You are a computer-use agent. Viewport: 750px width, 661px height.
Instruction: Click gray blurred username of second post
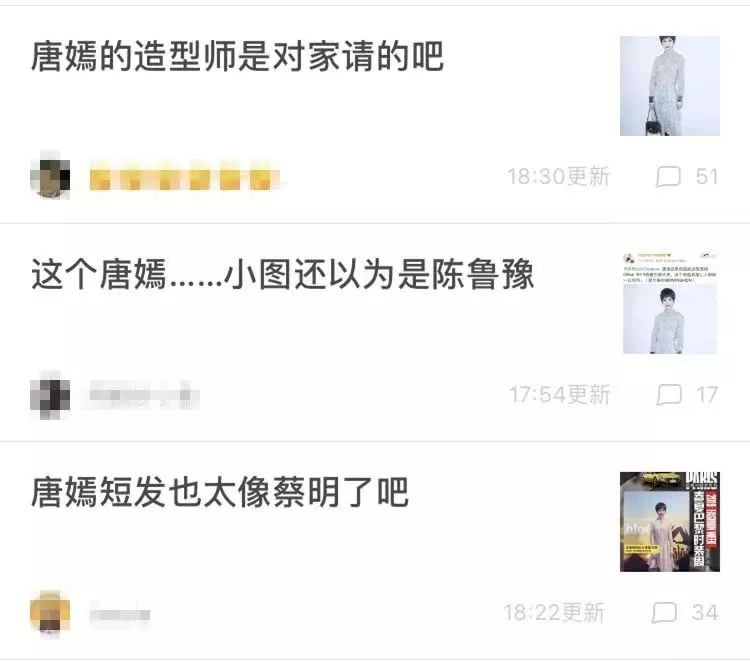144,396
